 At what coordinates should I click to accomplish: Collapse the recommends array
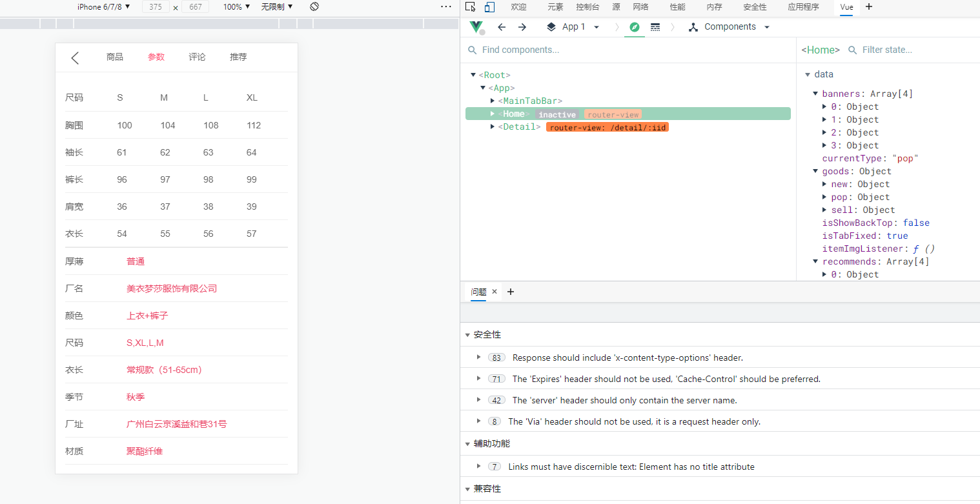(815, 261)
